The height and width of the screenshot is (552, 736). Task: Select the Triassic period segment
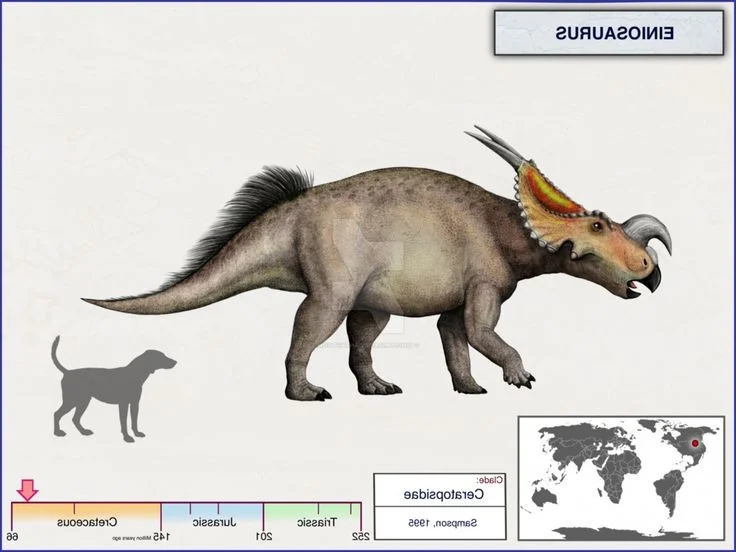315,521
